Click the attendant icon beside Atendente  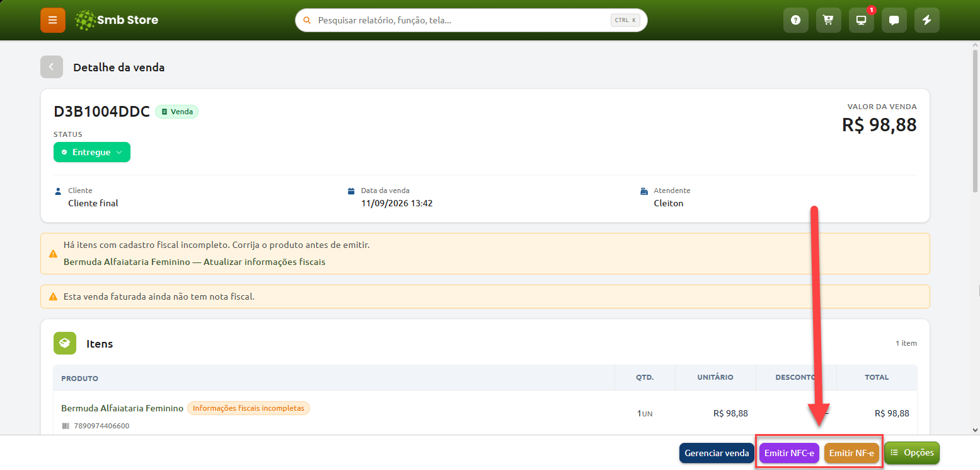(x=644, y=191)
